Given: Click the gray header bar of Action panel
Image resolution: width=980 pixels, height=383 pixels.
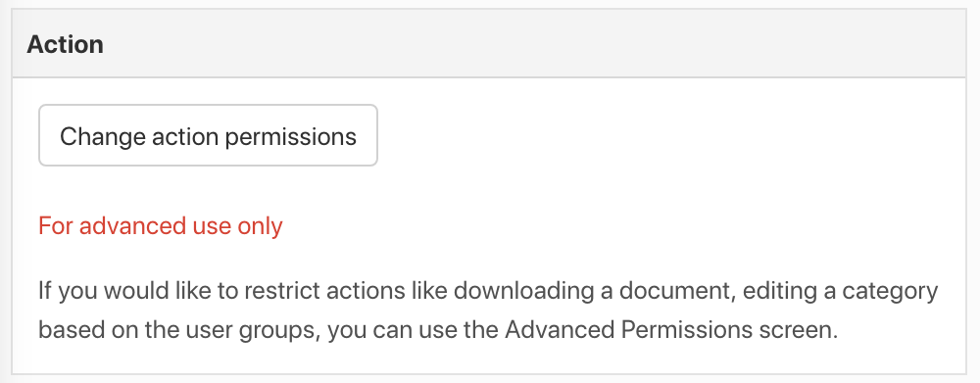Looking at the screenshot, I should tap(489, 44).
